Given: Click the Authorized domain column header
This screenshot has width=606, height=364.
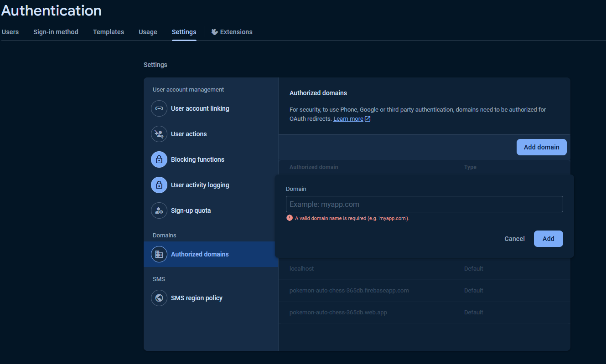Looking at the screenshot, I should click(314, 167).
